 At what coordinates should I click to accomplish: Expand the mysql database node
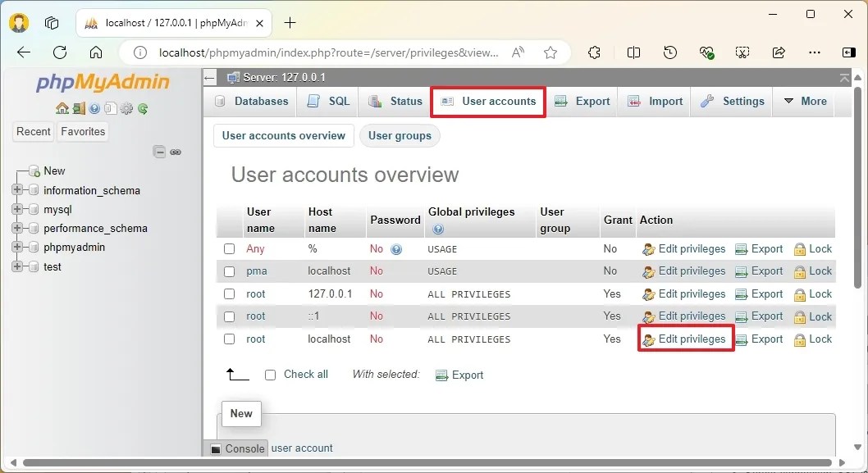coord(18,209)
